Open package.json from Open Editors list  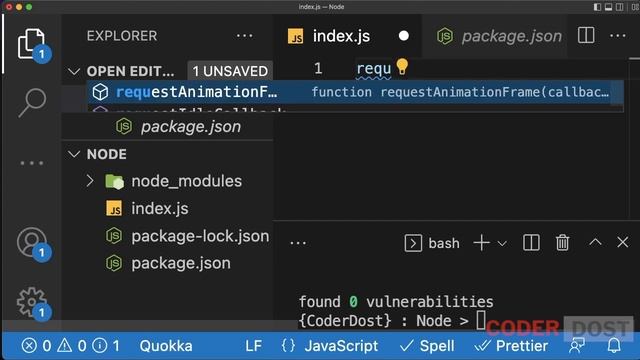(x=191, y=127)
